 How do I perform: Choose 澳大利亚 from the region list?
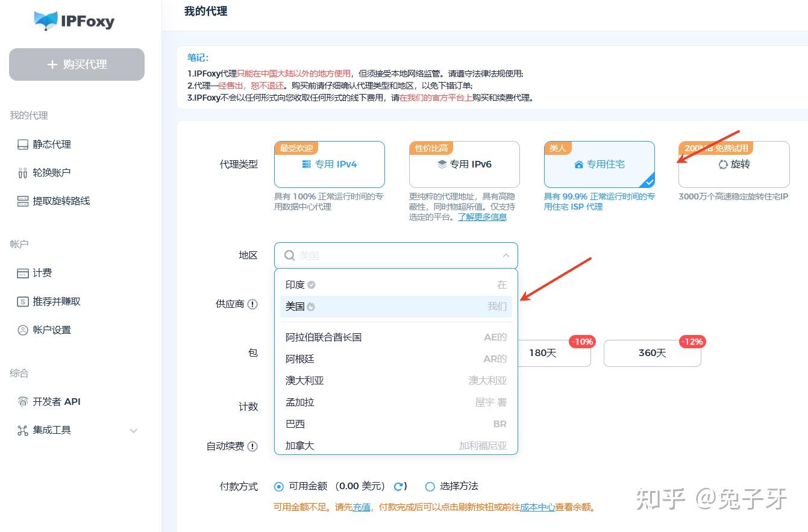click(x=396, y=381)
